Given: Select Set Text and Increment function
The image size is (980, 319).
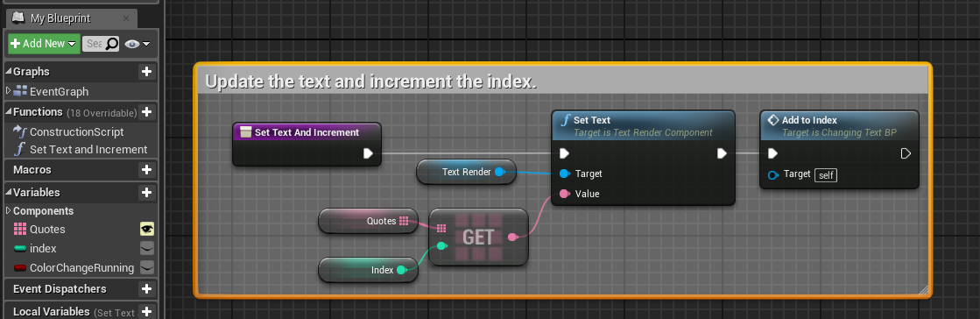Looking at the screenshot, I should 88,150.
